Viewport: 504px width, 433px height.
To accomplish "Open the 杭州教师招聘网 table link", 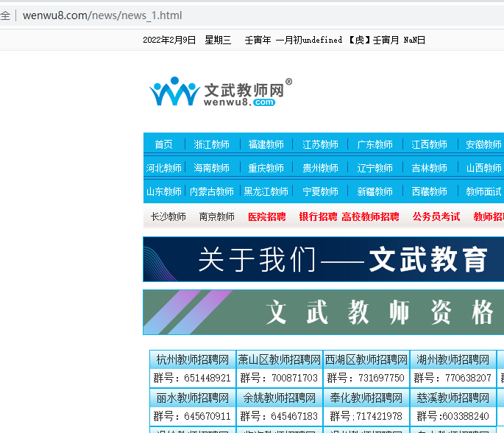I will point(192,360).
